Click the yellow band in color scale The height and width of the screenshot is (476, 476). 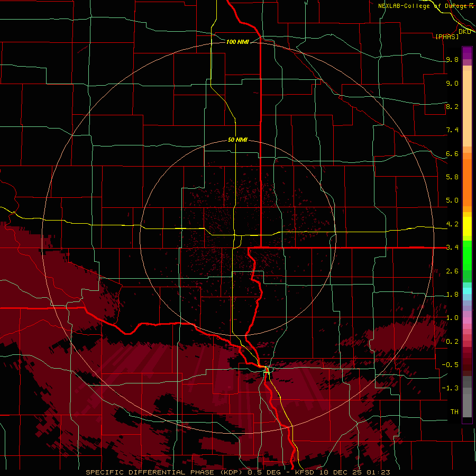click(467, 226)
